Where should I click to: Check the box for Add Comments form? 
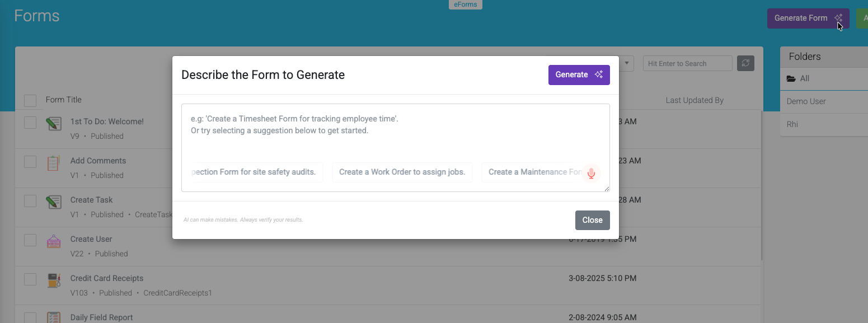30,162
